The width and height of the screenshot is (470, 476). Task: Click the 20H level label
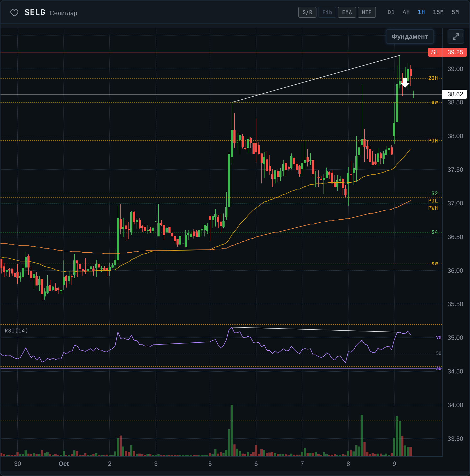point(433,78)
